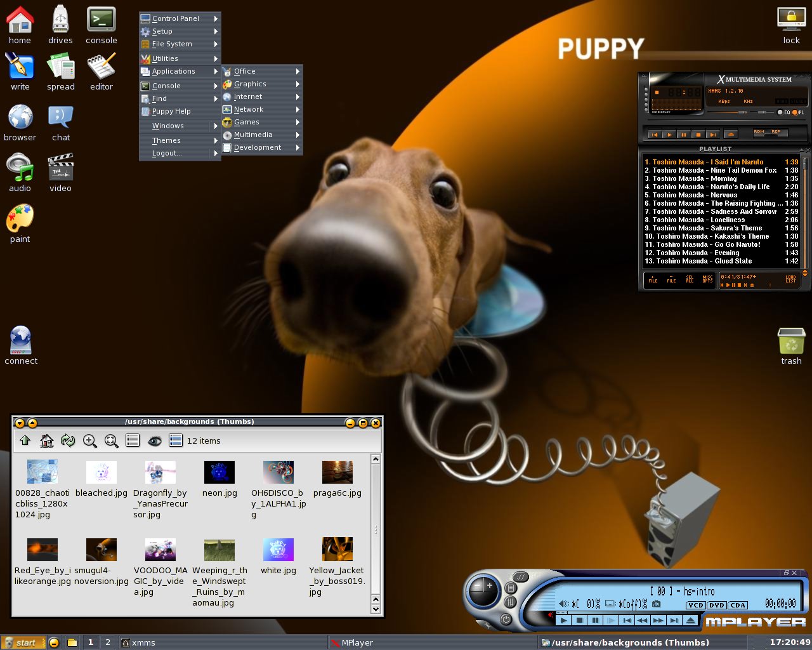Click LOAD LIST in XMMS playlist
Image resolution: width=812 pixels, height=650 pixels.
790,279
